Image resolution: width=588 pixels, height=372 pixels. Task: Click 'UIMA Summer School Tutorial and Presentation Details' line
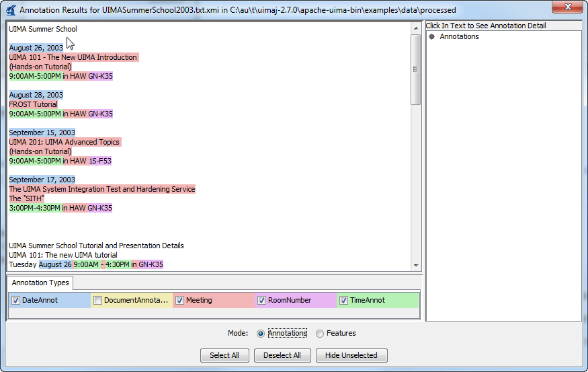[x=96, y=246]
